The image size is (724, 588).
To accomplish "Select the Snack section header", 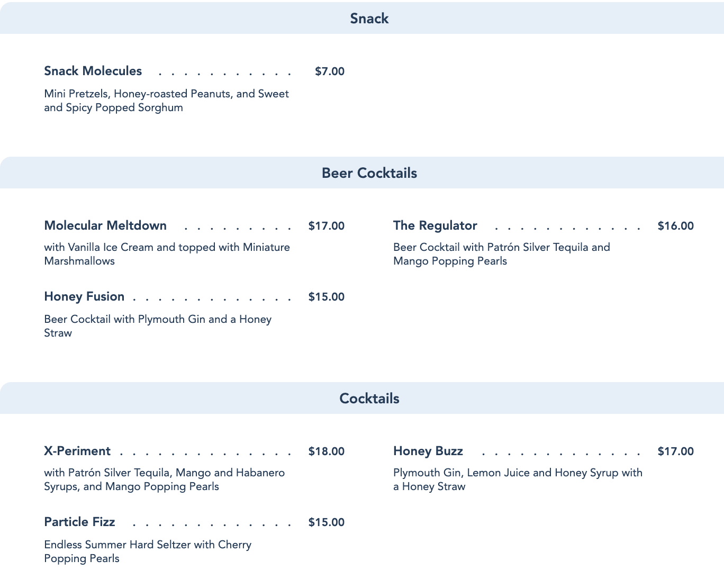I will (x=369, y=19).
